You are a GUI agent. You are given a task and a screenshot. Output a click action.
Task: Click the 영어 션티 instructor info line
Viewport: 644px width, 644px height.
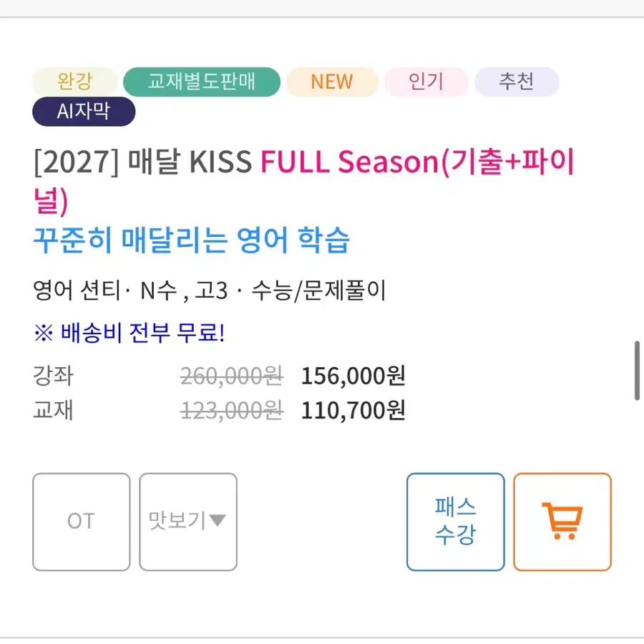pos(209,291)
